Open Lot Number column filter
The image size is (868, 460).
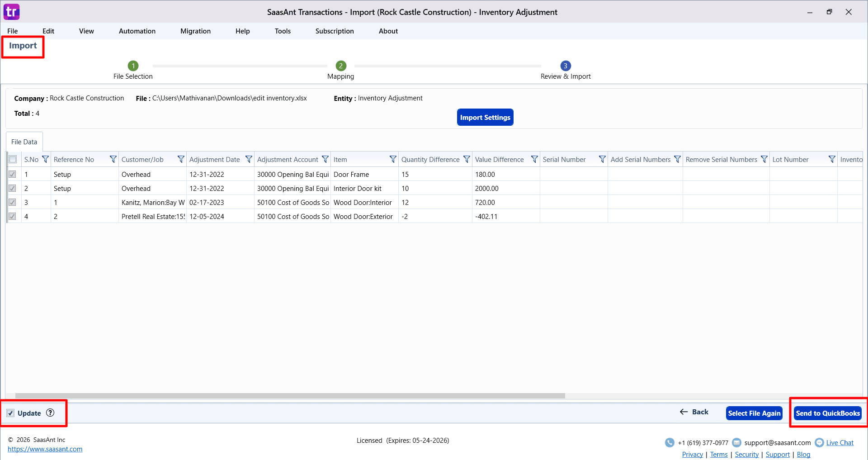pyautogui.click(x=832, y=159)
